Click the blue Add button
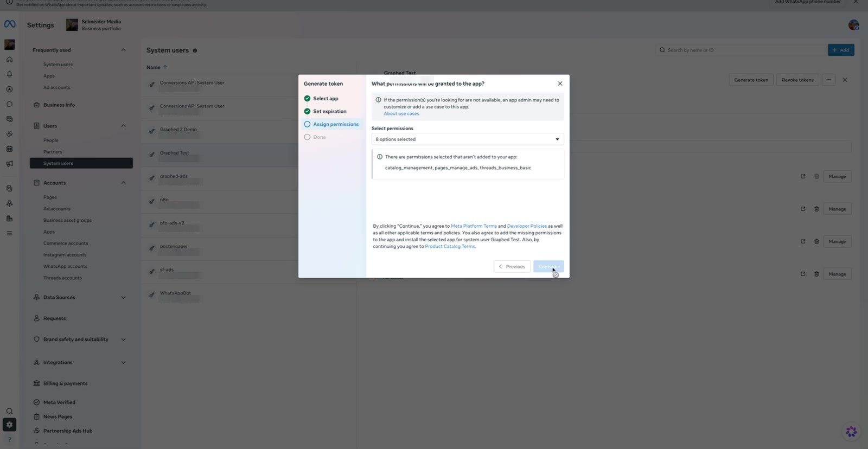Screen dimensions: 868x449 coord(841,50)
